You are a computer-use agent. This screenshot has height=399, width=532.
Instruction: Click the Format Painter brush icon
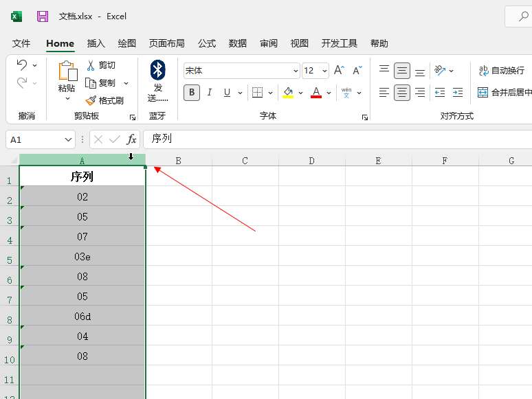point(91,100)
